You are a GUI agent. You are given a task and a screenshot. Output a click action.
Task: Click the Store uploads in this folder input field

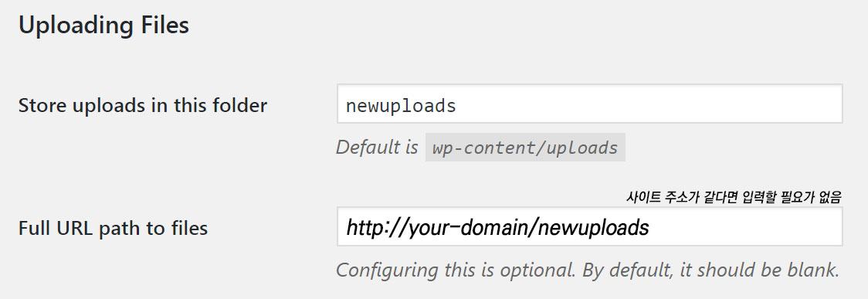click(589, 104)
